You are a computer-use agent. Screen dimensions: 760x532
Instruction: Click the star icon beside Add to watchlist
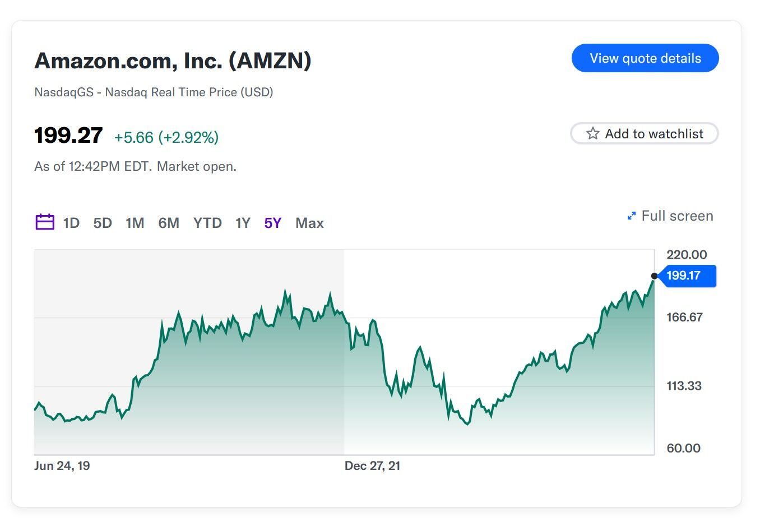coord(592,133)
